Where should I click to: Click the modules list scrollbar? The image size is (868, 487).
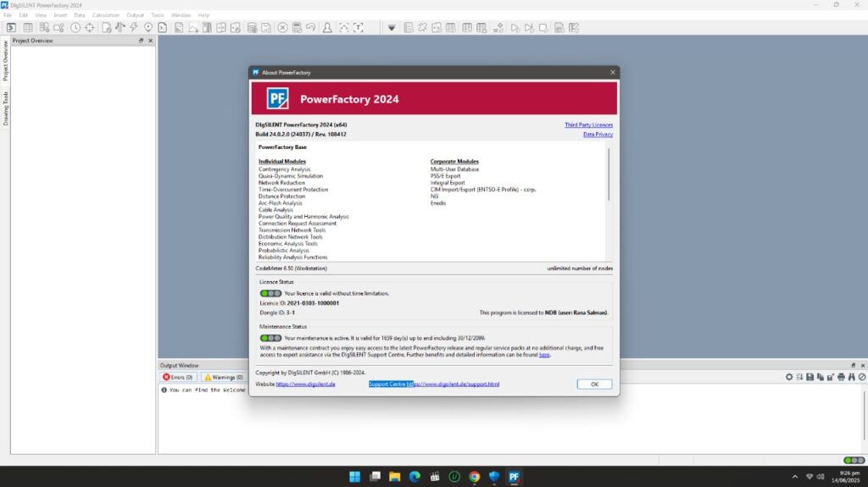coord(609,174)
